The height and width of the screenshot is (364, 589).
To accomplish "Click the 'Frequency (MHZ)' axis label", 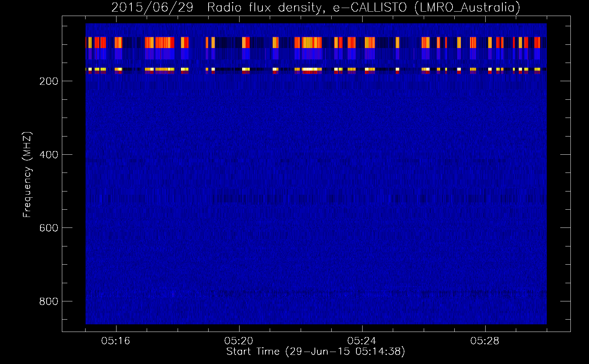I will click(x=27, y=174).
